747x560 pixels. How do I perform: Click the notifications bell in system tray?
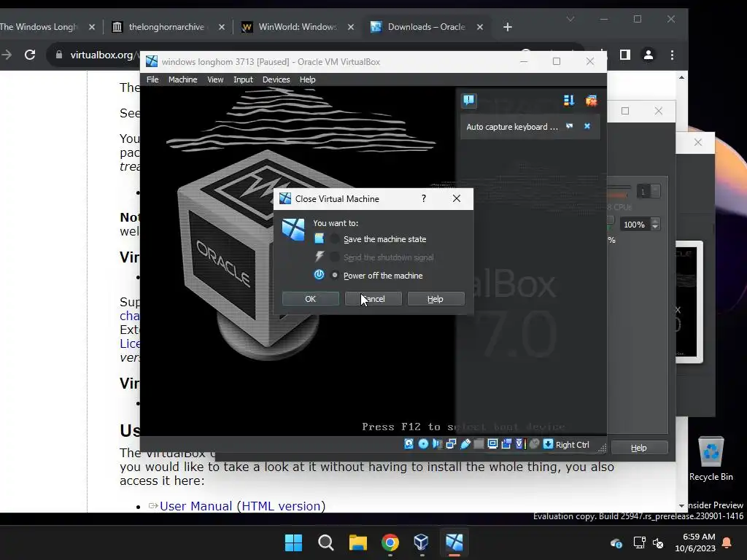pyautogui.click(x=727, y=542)
